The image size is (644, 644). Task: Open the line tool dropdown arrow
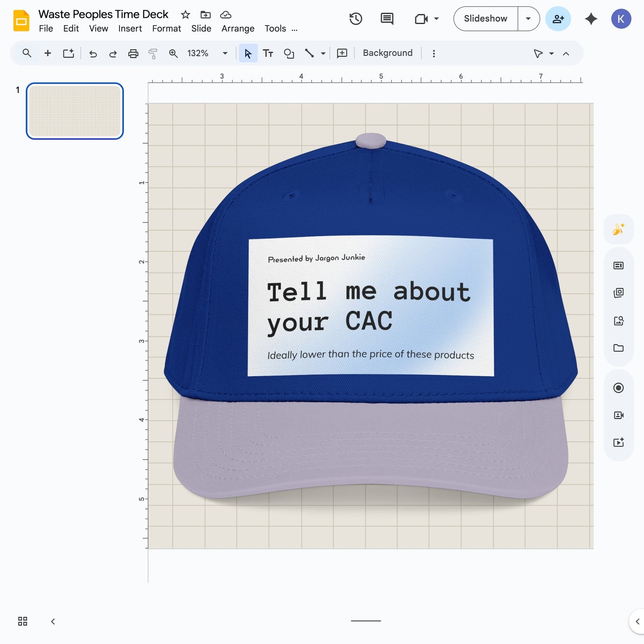[322, 53]
